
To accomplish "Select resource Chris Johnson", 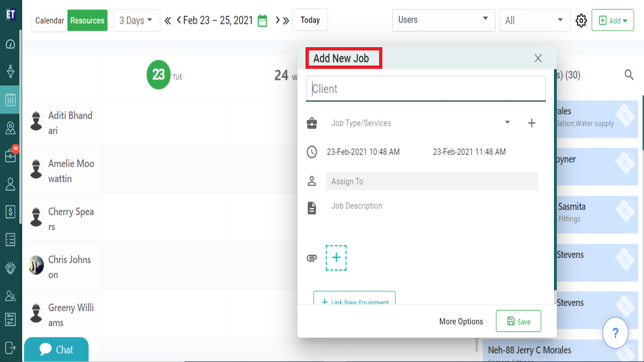I will 62,266.
